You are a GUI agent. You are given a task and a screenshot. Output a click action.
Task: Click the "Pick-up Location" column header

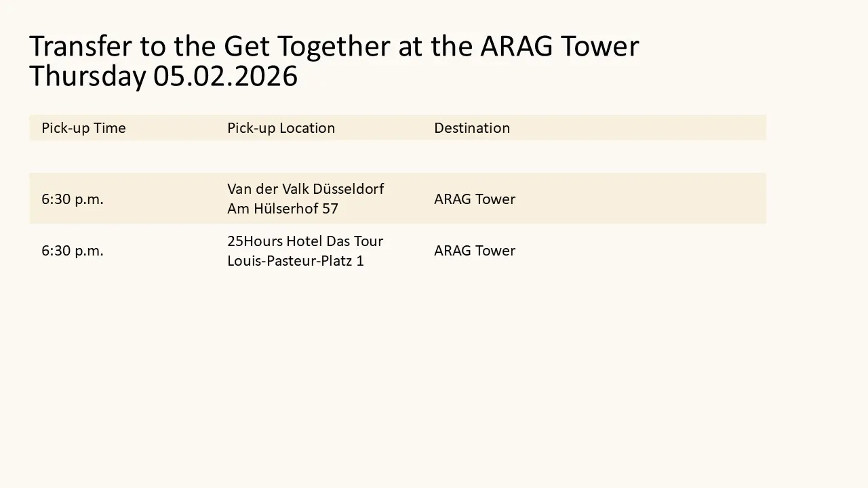(281, 128)
